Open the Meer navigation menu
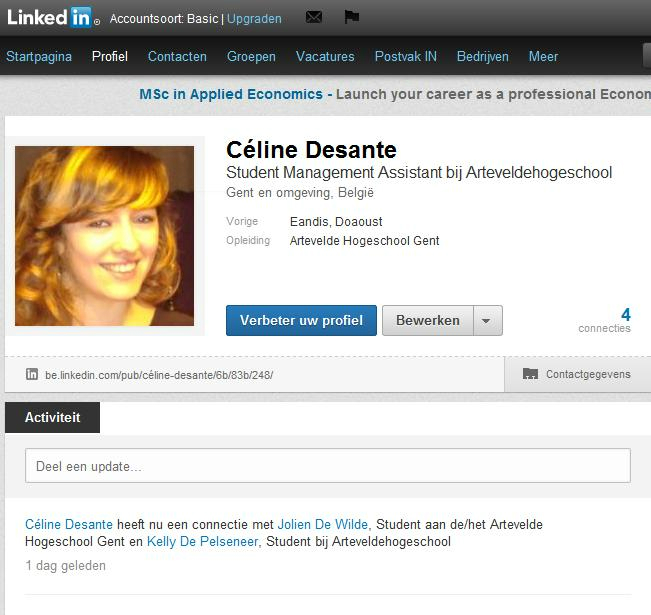The width and height of the screenshot is (651, 615). coord(543,57)
